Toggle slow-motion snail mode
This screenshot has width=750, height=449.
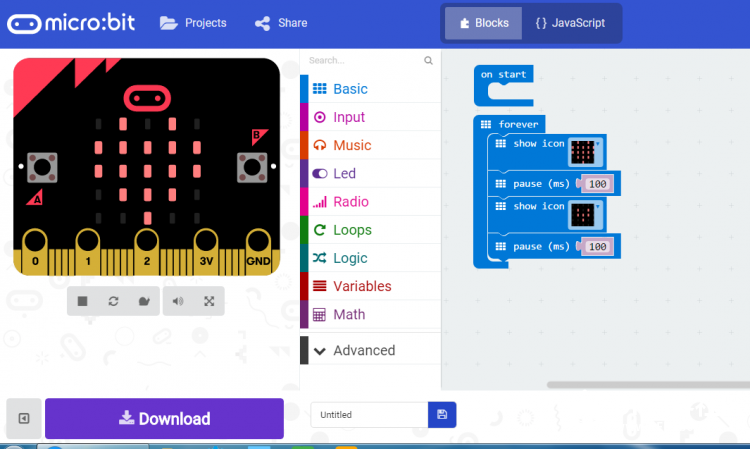pos(144,301)
